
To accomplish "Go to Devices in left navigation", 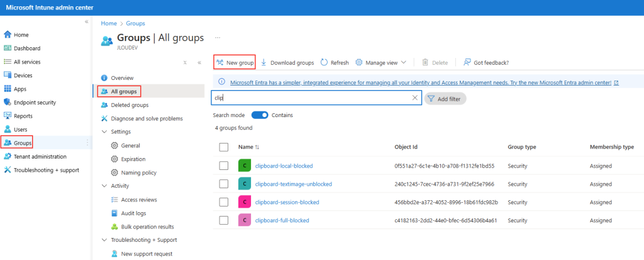I will coord(23,76).
